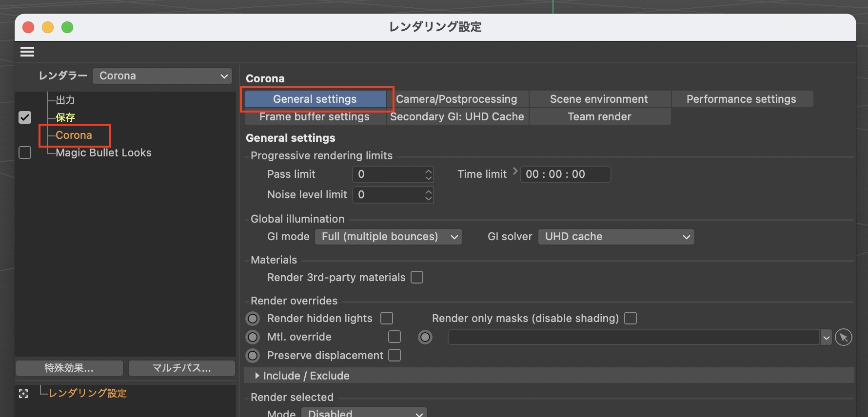Switch to the Camera/Postprocessing tab

click(x=457, y=99)
